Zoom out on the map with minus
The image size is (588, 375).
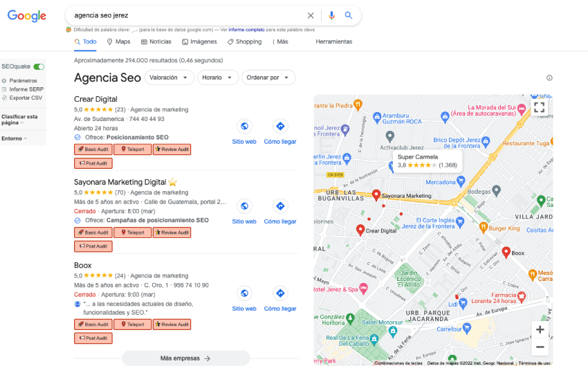click(540, 347)
